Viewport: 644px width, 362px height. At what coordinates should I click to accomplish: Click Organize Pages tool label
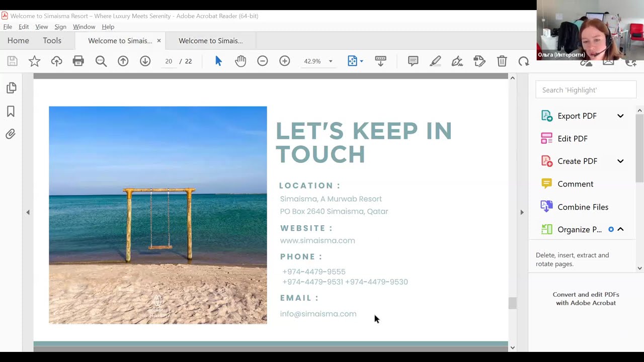[580, 230]
